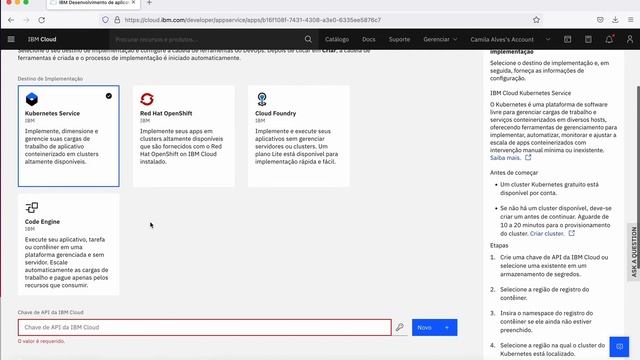Click the 'O valor é requerido.' error text

click(41, 341)
